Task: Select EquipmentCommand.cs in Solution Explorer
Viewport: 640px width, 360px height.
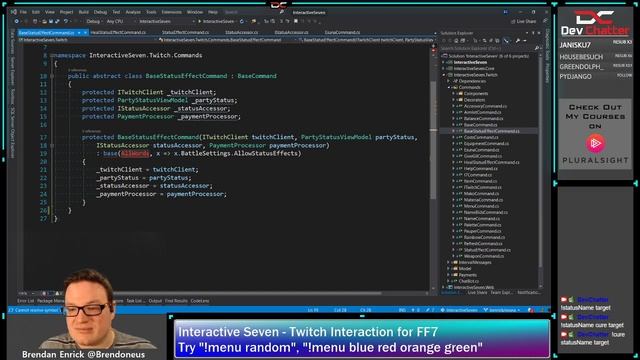Action: coord(486,144)
